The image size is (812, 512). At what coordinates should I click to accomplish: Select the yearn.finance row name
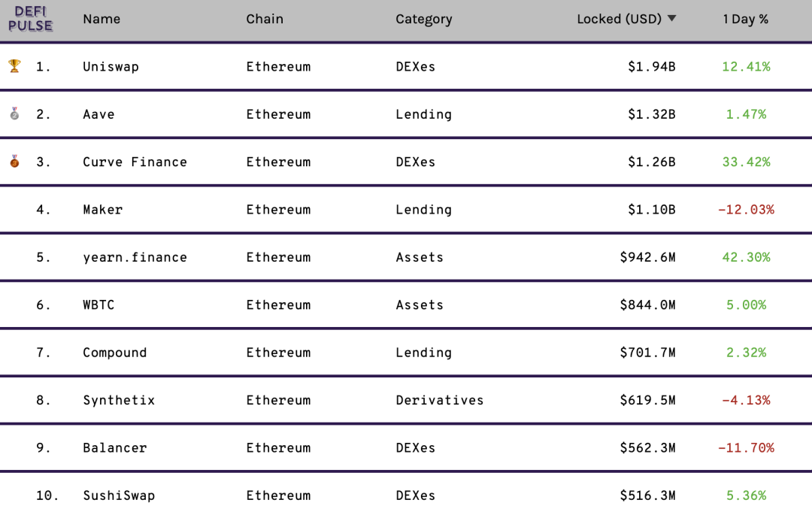(135, 257)
